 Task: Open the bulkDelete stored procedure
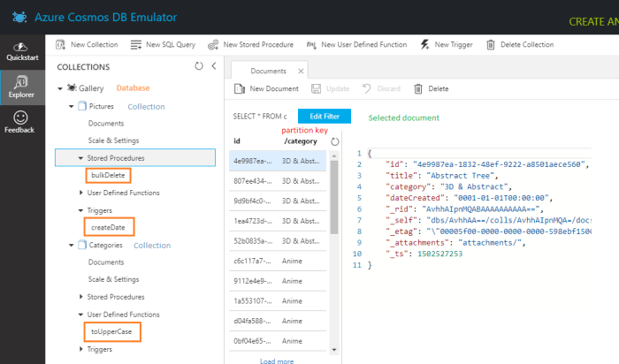click(110, 175)
